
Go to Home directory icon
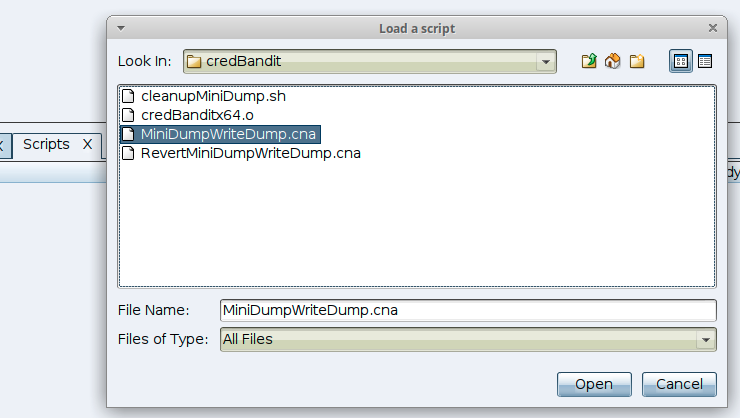[612, 62]
